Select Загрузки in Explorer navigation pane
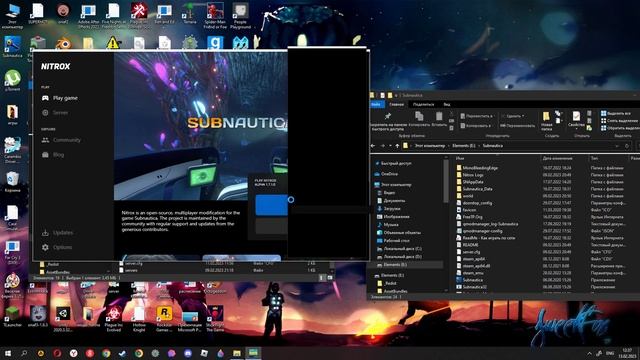The image size is (640, 360). [392, 209]
